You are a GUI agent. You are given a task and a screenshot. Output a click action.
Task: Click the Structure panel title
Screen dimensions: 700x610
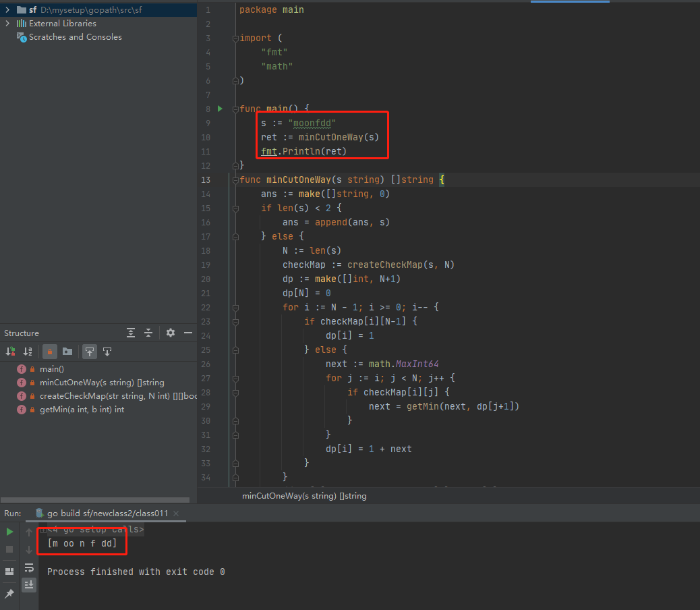pyautogui.click(x=22, y=333)
